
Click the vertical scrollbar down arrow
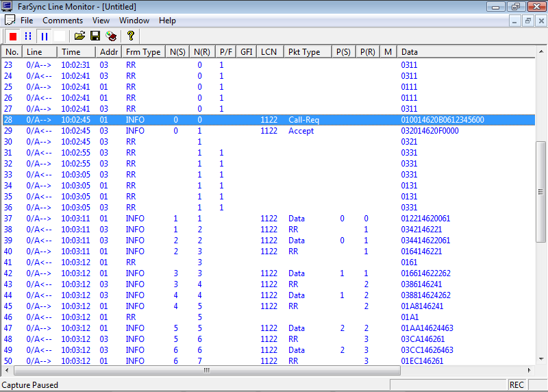pos(541,359)
